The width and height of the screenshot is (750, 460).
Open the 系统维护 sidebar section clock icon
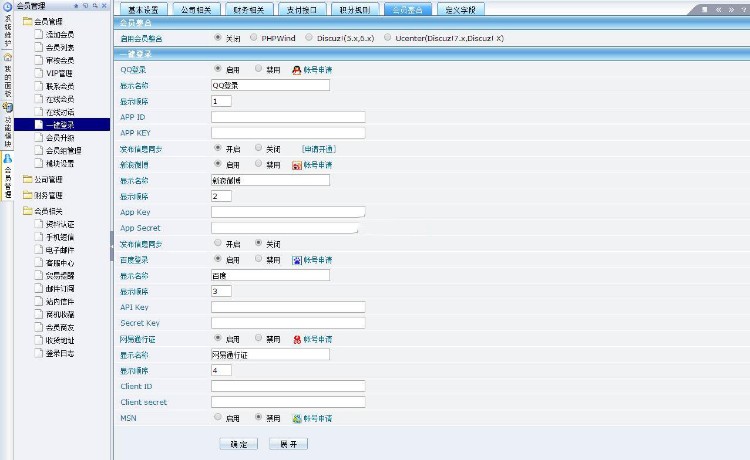point(7,7)
